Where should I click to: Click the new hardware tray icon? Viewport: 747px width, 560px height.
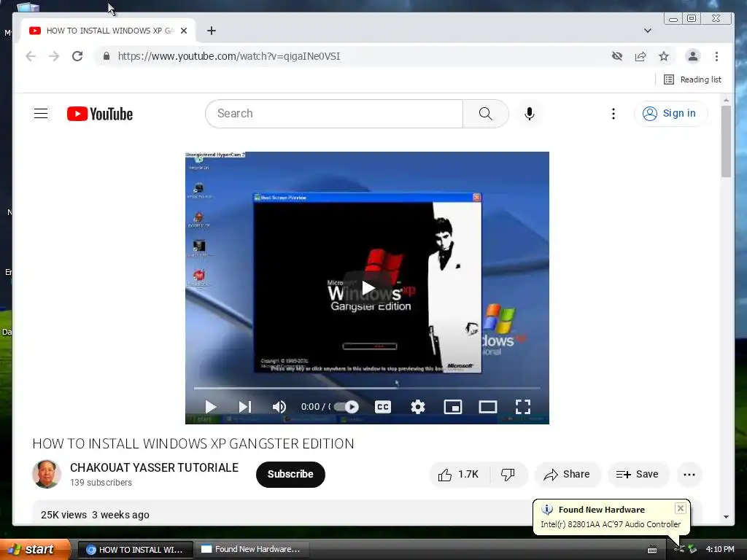coord(679,550)
